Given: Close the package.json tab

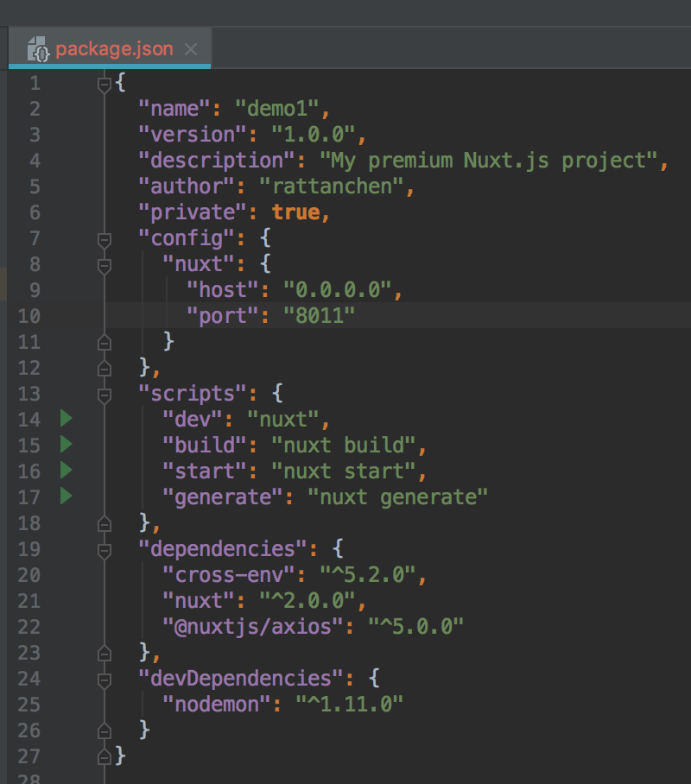Looking at the screenshot, I should [191, 49].
